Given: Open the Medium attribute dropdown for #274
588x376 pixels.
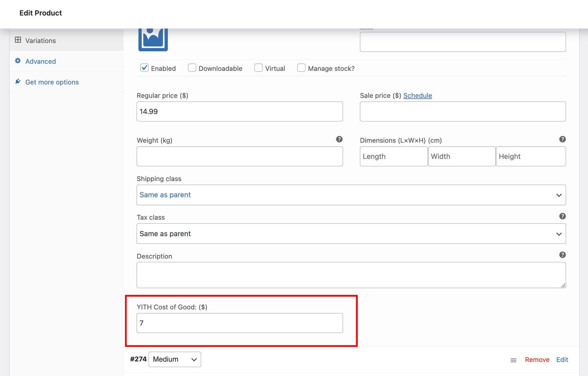Looking at the screenshot, I should [175, 359].
